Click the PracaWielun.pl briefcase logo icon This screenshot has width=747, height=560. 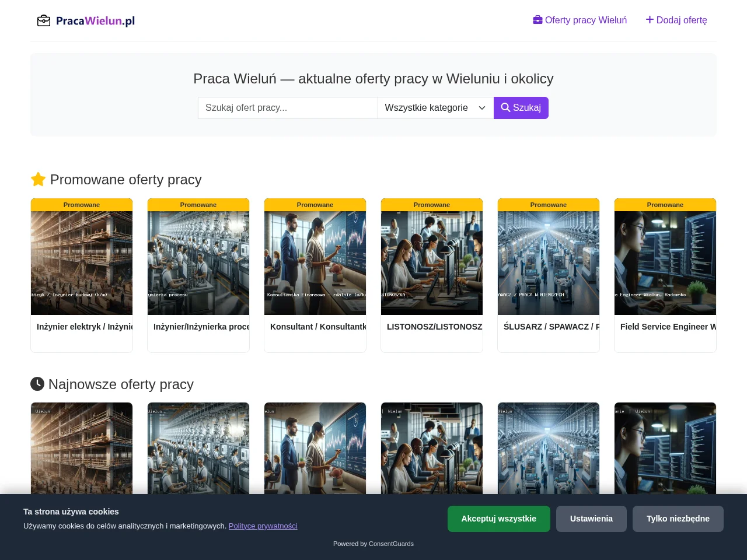(44, 21)
